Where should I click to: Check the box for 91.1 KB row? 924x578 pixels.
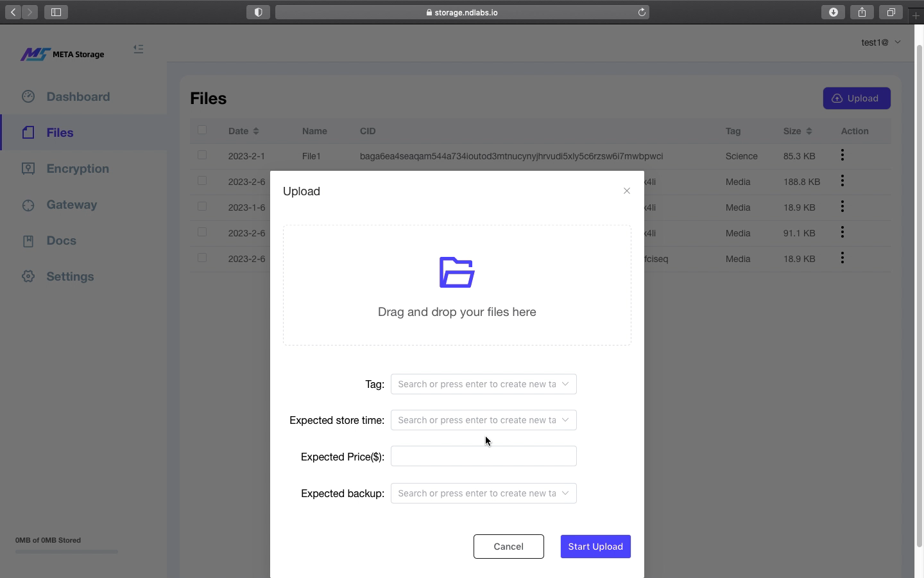pyautogui.click(x=202, y=232)
